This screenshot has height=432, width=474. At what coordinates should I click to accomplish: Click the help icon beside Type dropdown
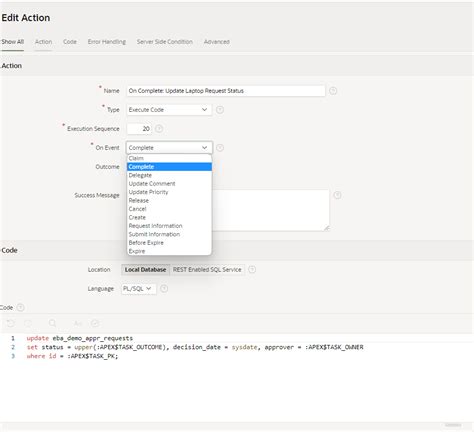[220, 110]
